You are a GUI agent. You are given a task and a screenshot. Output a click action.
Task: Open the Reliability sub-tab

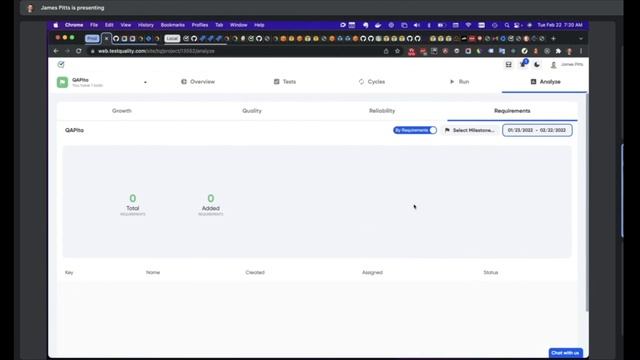tap(382, 111)
